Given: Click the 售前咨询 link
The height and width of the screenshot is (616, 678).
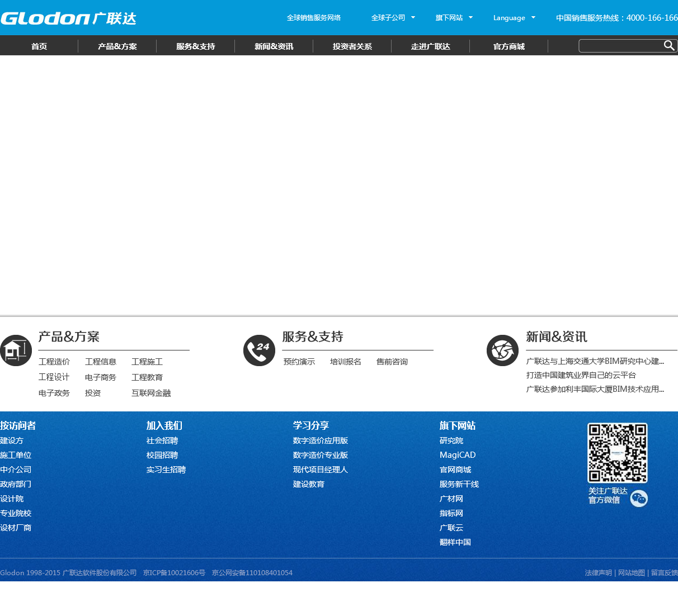Looking at the screenshot, I should click(392, 362).
